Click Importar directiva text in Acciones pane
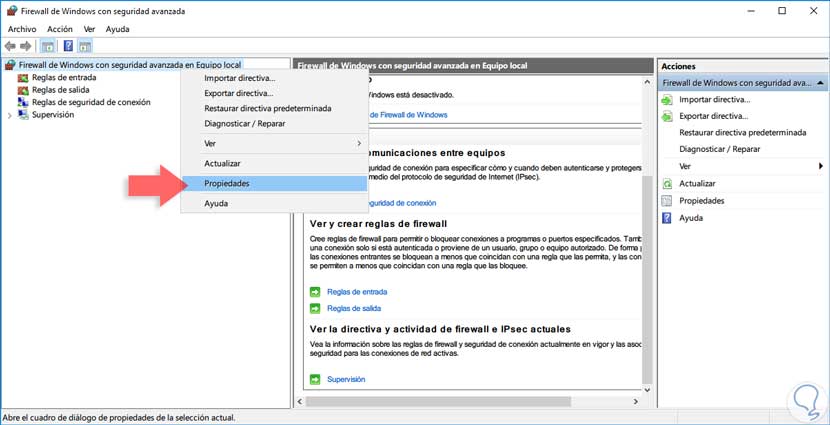The image size is (830, 425). [x=715, y=100]
